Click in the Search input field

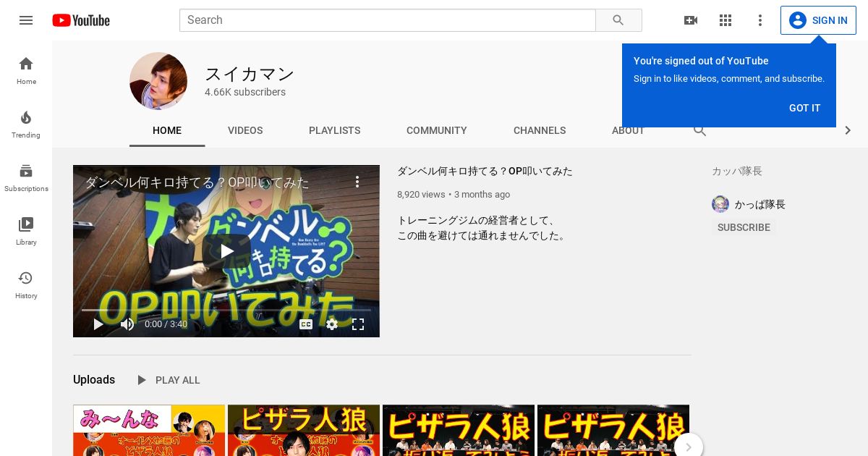[x=388, y=20]
